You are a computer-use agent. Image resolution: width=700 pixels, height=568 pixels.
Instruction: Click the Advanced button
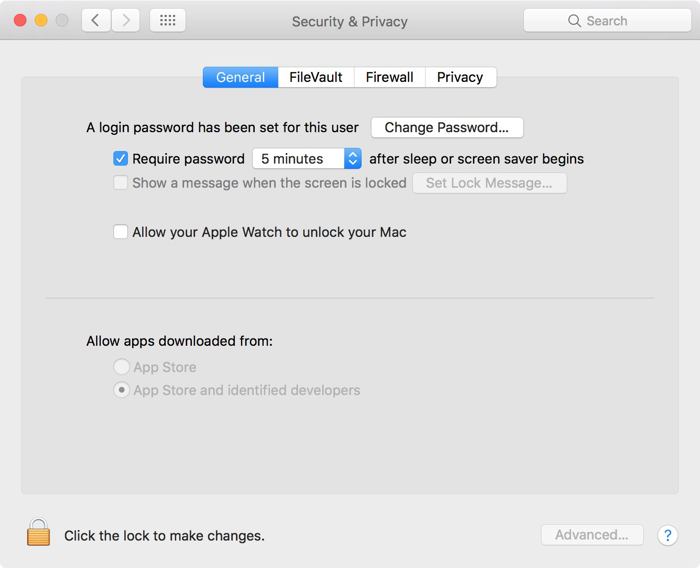click(x=592, y=535)
